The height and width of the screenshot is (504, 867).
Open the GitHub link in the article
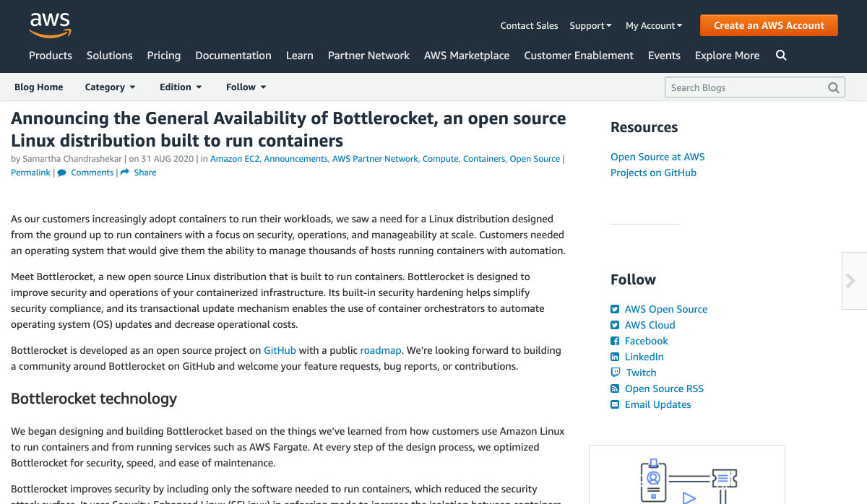click(280, 350)
